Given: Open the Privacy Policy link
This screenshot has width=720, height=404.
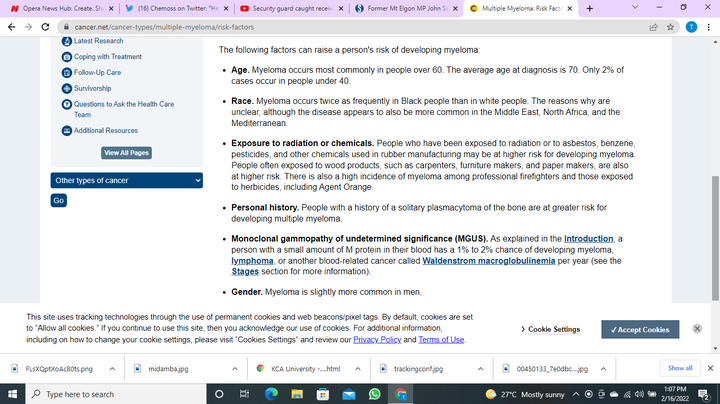Looking at the screenshot, I should 377,340.
